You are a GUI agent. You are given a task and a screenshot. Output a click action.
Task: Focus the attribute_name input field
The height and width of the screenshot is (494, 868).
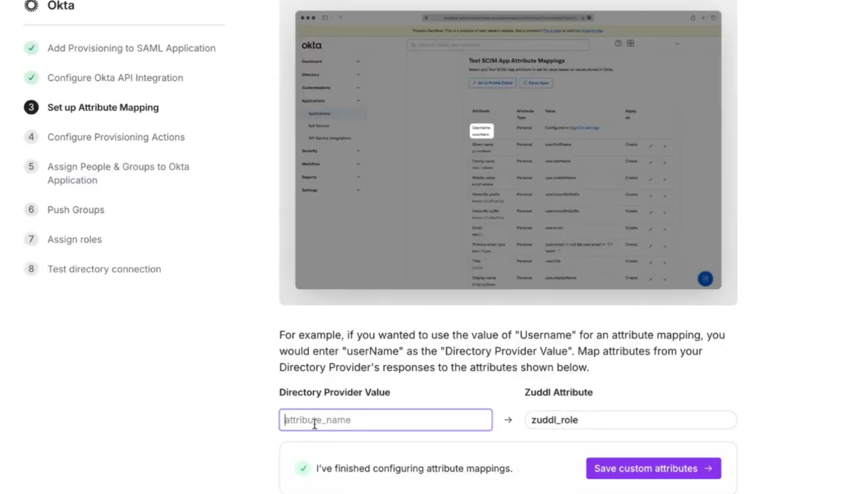click(x=385, y=420)
